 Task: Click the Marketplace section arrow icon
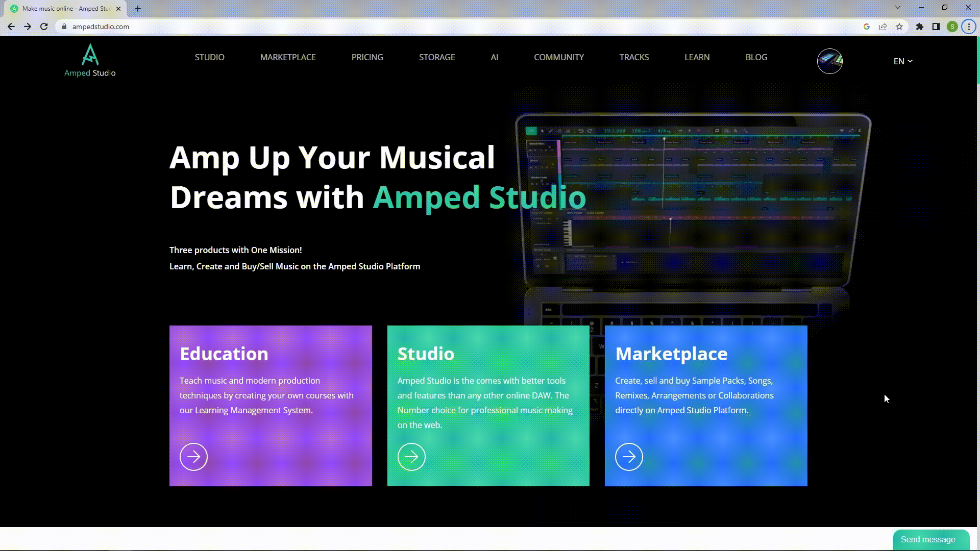point(629,457)
